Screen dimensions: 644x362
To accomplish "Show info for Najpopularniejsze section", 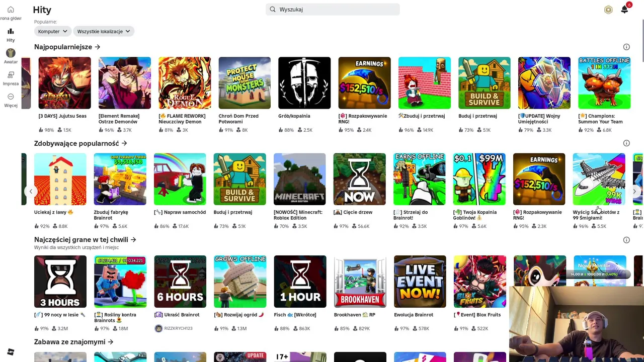I will tap(626, 47).
